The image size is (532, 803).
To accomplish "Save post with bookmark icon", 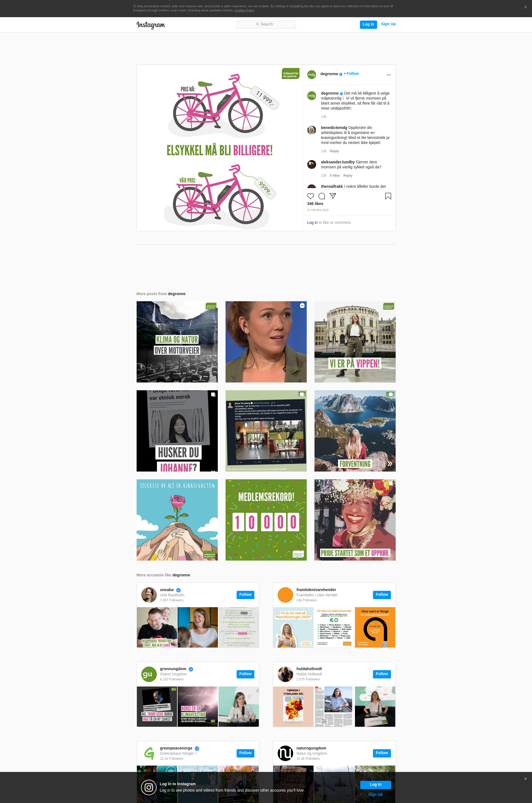I will 388,196.
